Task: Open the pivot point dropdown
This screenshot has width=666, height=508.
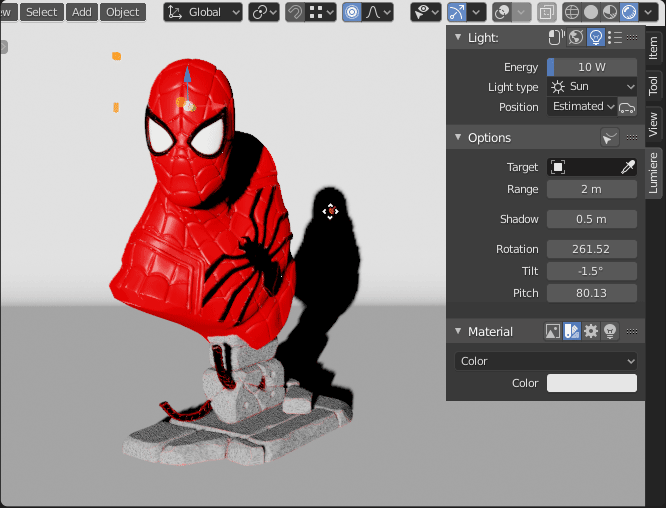Action: [264, 12]
